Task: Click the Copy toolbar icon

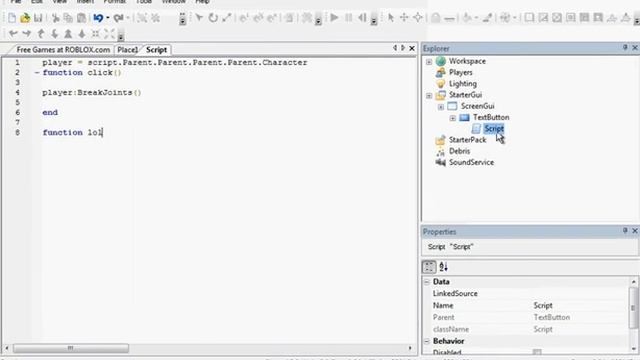Action: coord(68,18)
